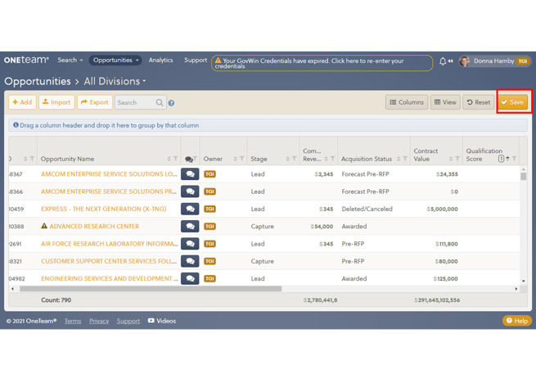This screenshot has height=392, width=536.
Task: Open the Search dropdown in top navigation
Action: 70,60
